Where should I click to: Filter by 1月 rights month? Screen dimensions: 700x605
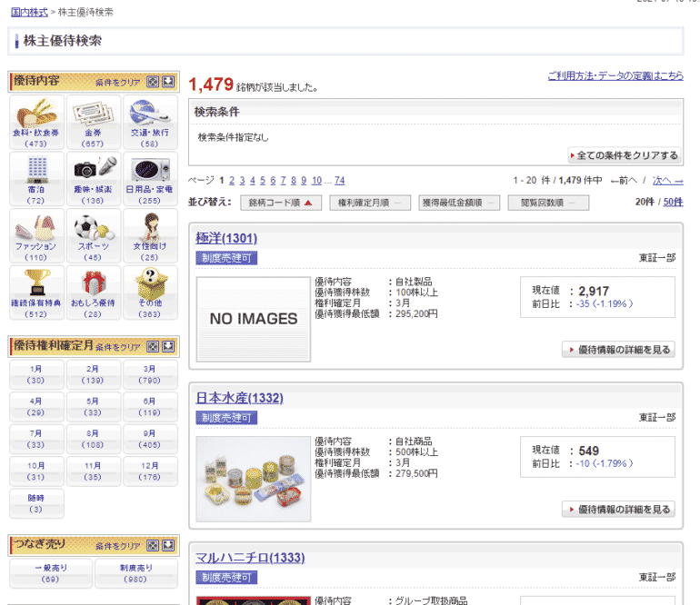click(x=36, y=375)
